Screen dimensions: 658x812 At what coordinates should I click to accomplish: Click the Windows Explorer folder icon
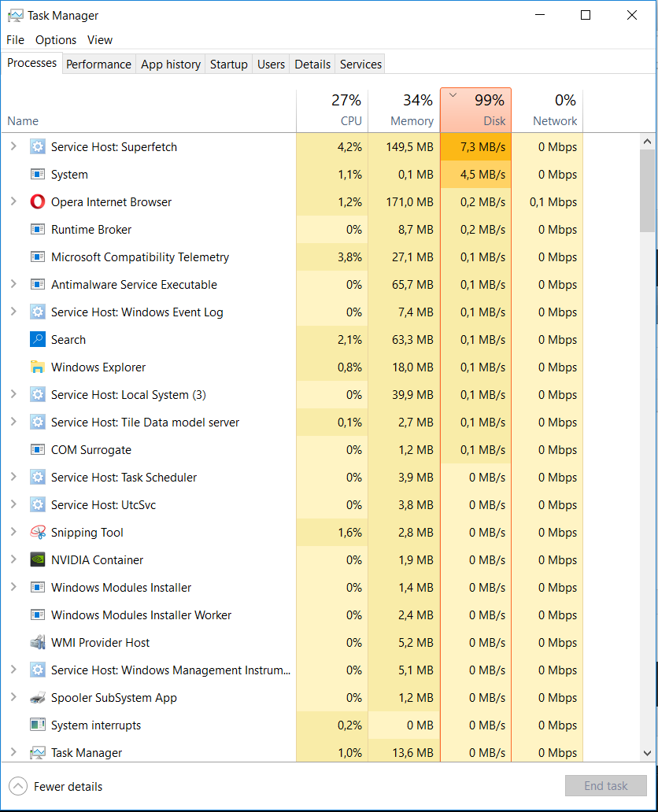click(38, 367)
